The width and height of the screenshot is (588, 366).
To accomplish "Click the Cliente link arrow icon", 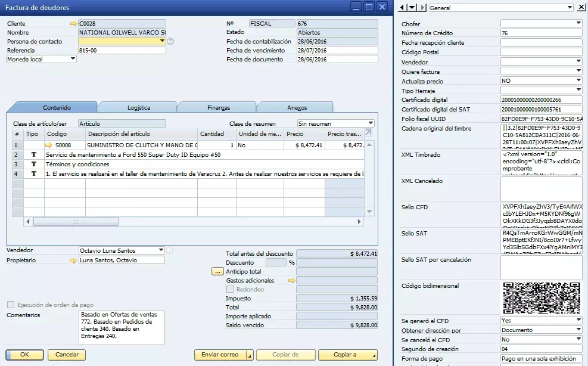I will pos(73,24).
